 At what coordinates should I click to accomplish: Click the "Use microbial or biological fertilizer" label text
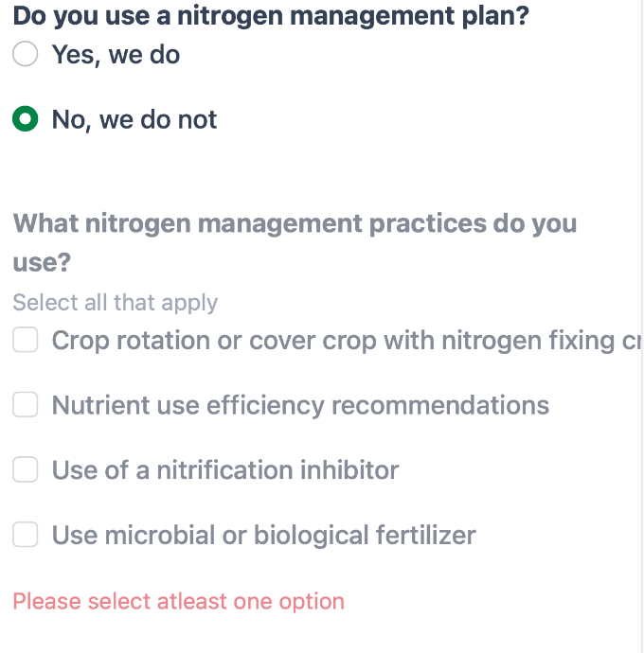[263, 536]
